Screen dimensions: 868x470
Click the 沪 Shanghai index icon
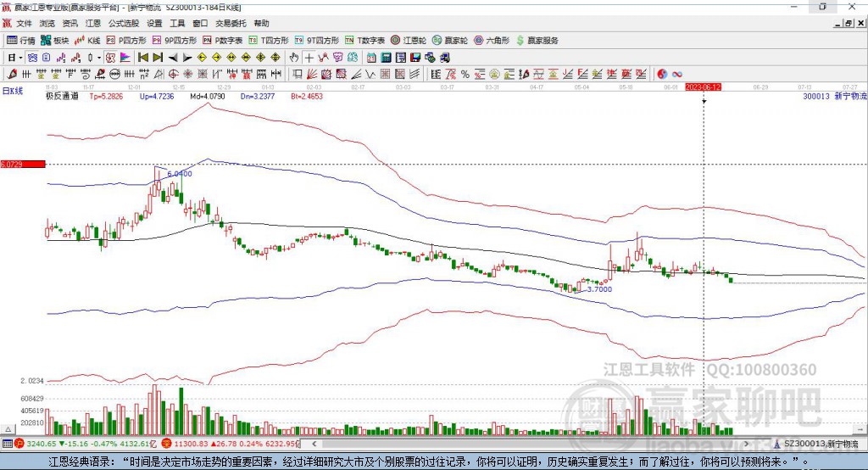(x=19, y=444)
